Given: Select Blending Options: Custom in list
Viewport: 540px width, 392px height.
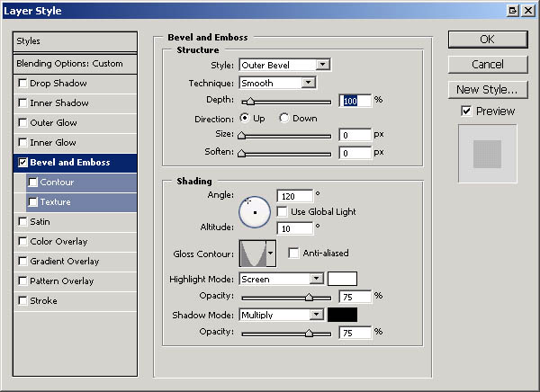Looking at the screenshot, I should point(76,64).
